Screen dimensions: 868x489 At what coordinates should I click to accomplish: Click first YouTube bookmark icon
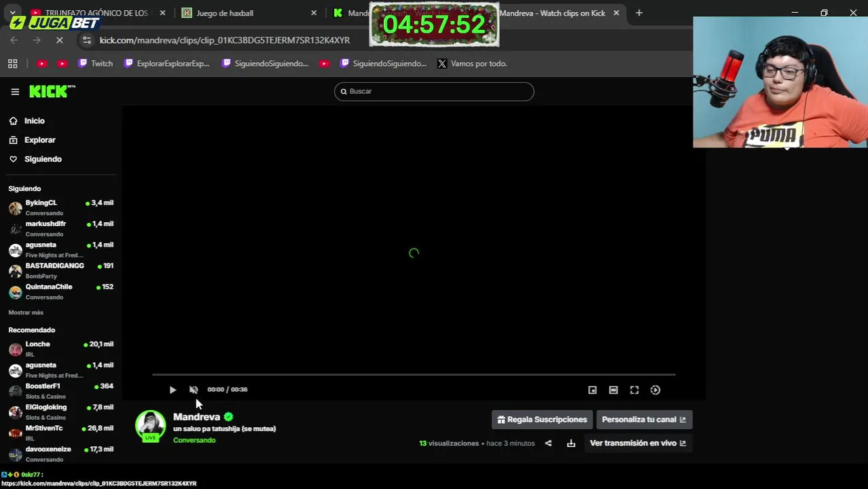(x=41, y=64)
